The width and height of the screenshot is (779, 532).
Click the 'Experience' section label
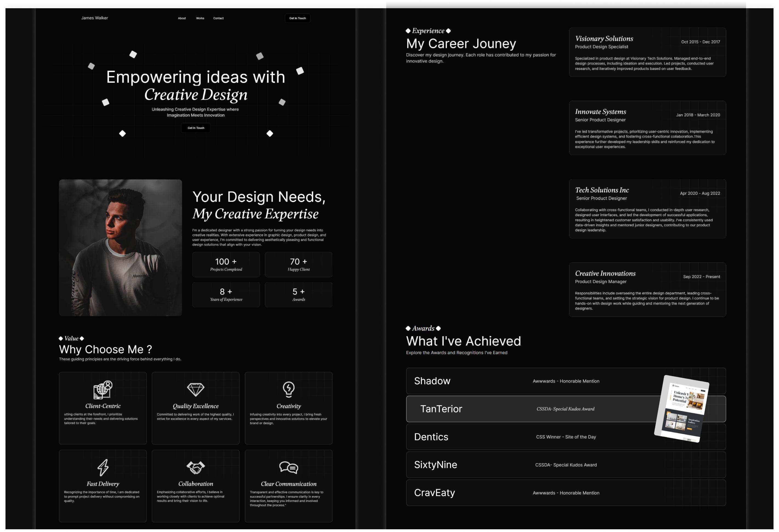coord(428,31)
